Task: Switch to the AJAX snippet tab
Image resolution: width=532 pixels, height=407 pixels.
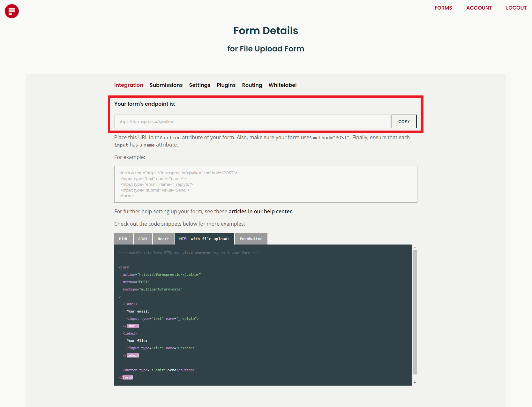Action: 143,238
